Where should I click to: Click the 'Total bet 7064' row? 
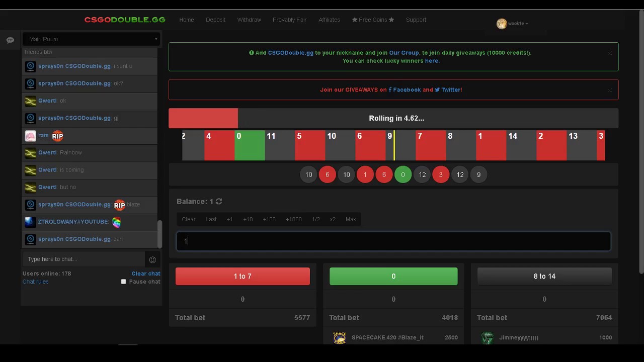pos(544,318)
